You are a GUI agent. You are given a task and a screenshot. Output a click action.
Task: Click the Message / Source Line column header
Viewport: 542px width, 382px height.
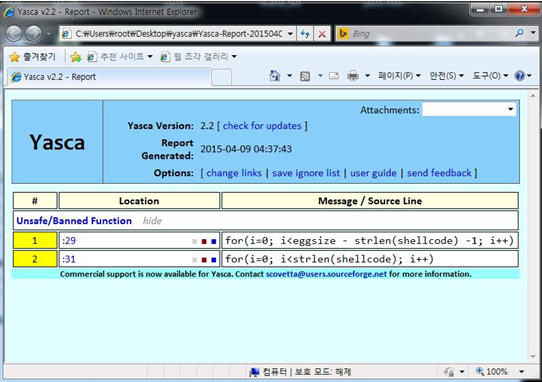370,201
